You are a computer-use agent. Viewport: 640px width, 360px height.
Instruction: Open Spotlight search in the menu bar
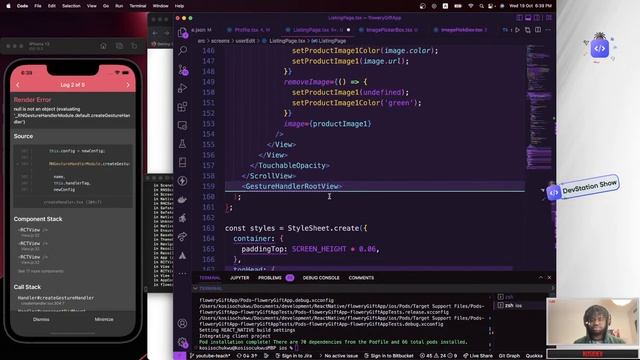pos(482,6)
